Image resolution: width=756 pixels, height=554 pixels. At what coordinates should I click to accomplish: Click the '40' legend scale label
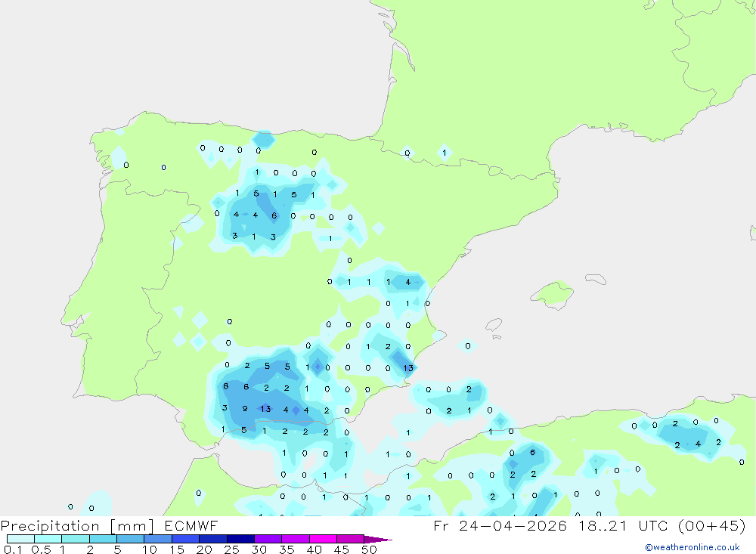pos(314,549)
